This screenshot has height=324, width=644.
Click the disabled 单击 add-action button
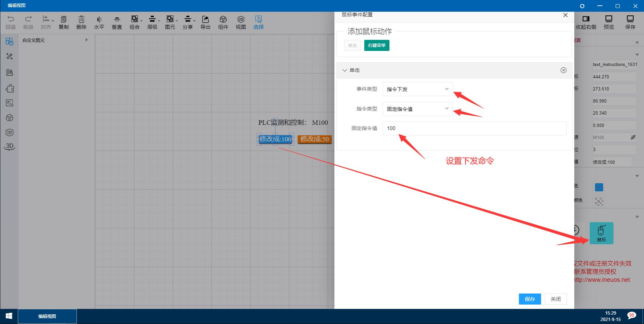click(x=352, y=45)
